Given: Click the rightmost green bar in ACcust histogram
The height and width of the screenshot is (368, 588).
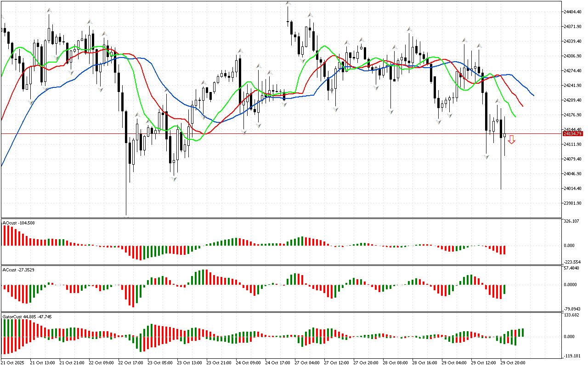Looking at the screenshot, I should coord(504,289).
